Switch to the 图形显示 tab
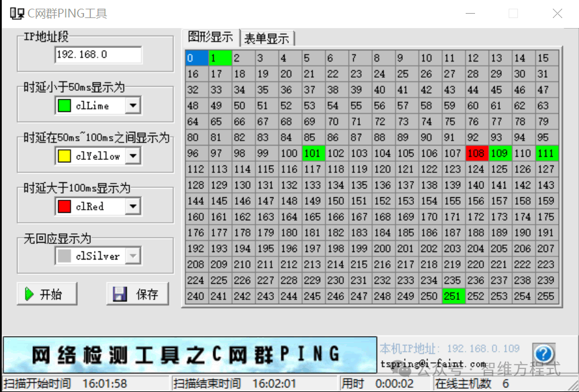Viewport: 579px width, 392px height. pos(210,37)
